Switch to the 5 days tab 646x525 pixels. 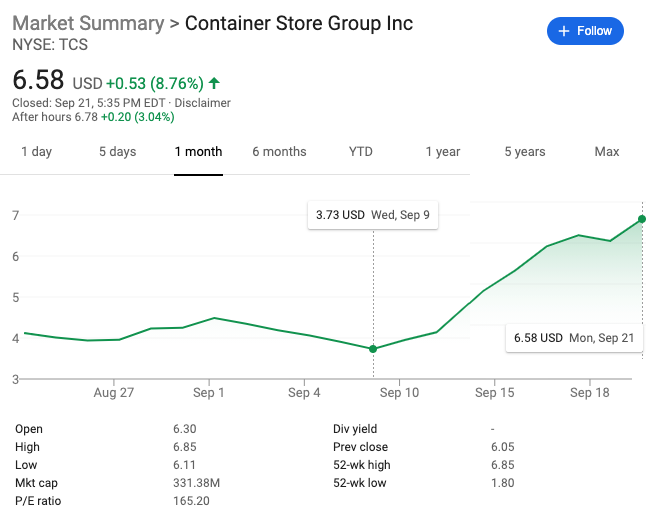pos(117,152)
